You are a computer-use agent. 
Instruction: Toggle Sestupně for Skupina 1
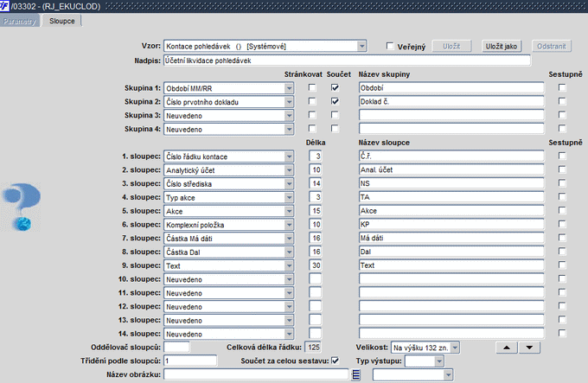tap(562, 87)
